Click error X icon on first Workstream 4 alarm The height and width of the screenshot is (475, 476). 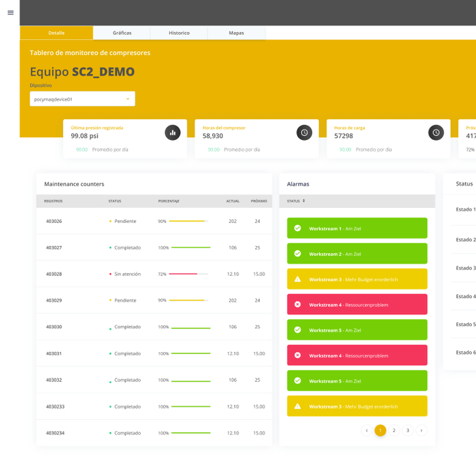click(x=298, y=304)
